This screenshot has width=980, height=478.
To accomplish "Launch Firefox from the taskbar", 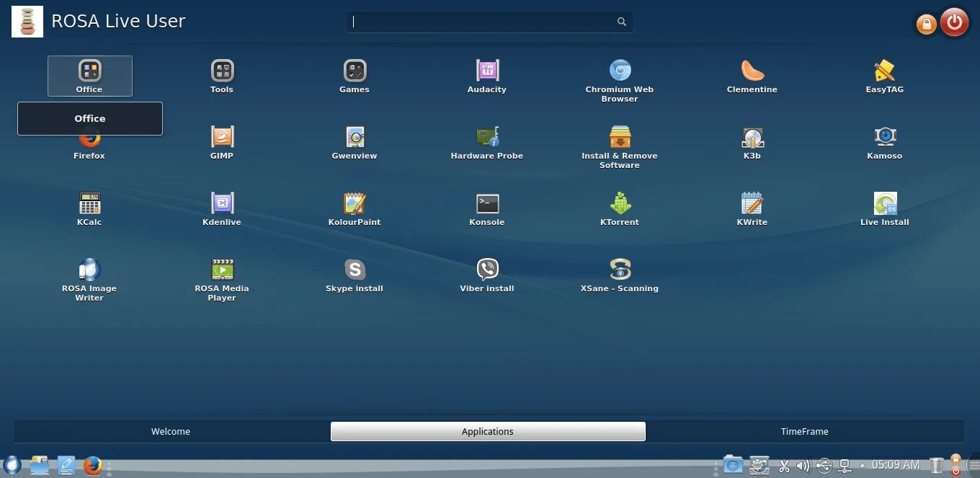I will point(92,466).
